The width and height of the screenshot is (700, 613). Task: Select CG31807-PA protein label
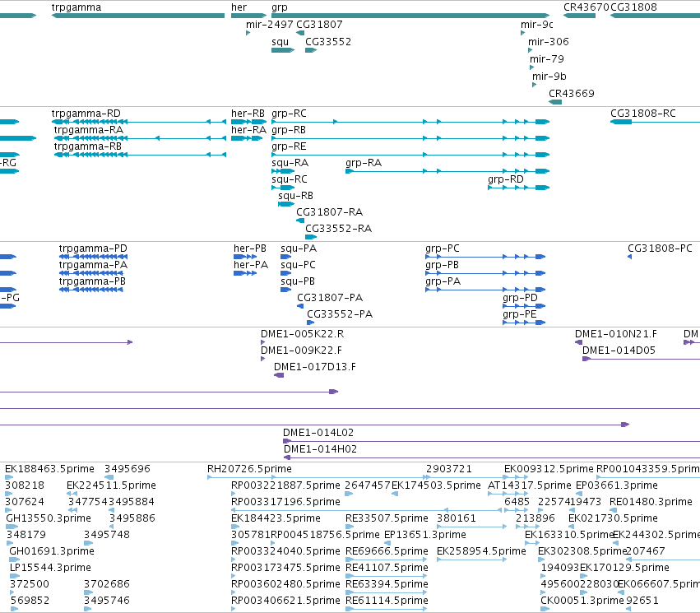point(330,298)
